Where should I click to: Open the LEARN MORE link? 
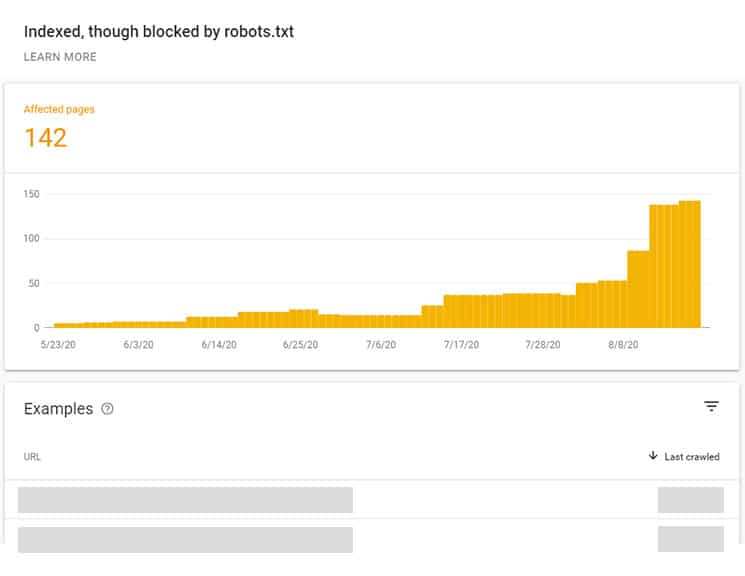click(x=60, y=57)
